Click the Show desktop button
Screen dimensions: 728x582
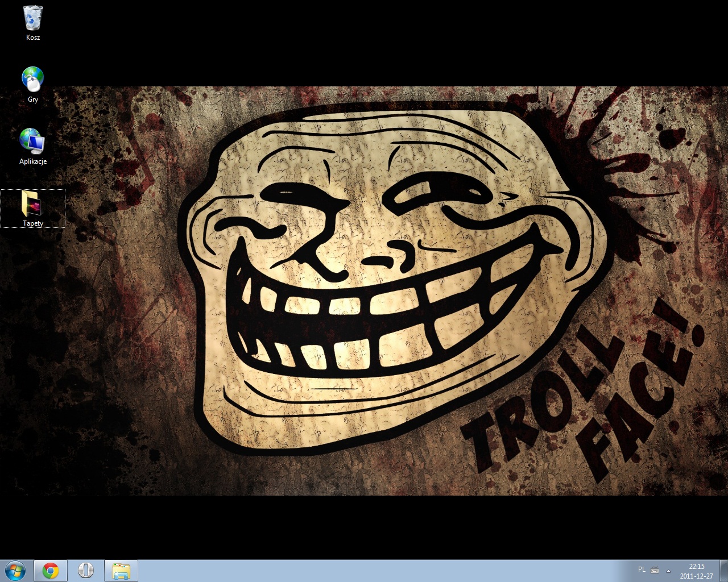point(723,571)
